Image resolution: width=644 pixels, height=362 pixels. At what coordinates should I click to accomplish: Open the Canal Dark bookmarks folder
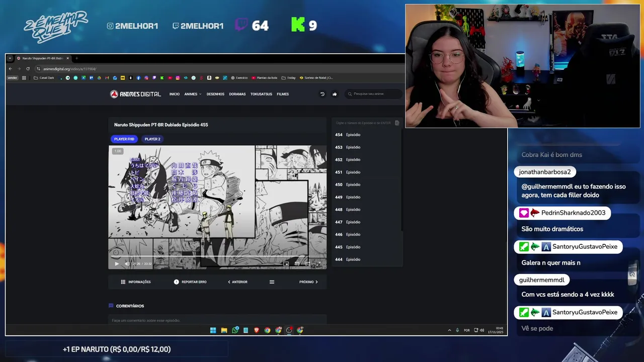coord(44,78)
